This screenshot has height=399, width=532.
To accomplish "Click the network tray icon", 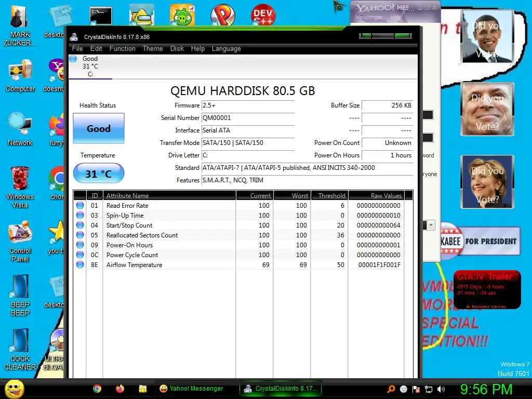I will click(x=429, y=389).
